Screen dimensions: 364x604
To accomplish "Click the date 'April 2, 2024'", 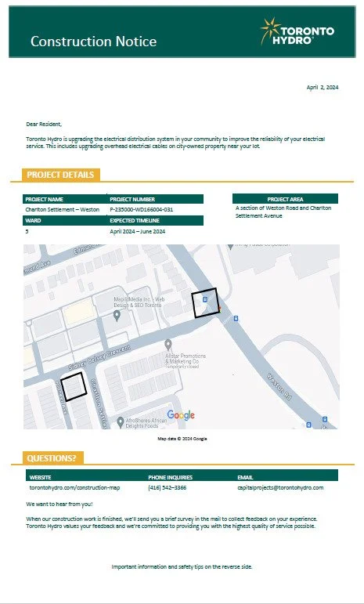I will coord(323,87).
